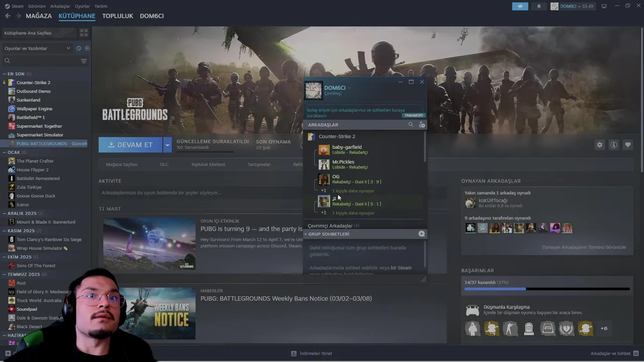Add PUBG to favorites heart icon
Viewport: 644px width, 362px height.
pyautogui.click(x=627, y=145)
